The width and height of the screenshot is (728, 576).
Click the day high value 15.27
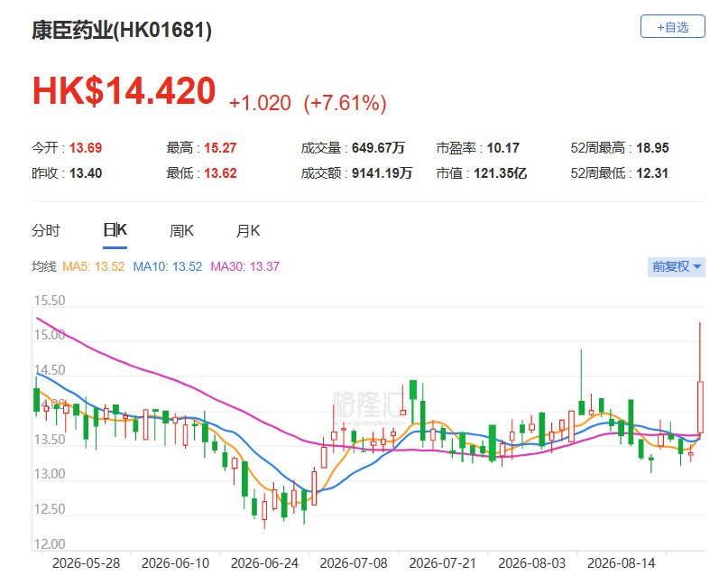220,148
